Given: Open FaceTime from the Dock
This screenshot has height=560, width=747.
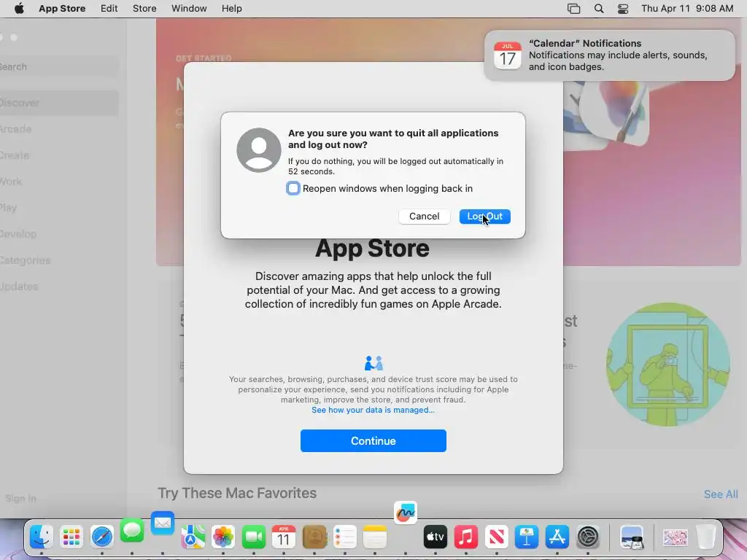Looking at the screenshot, I should pos(253,537).
